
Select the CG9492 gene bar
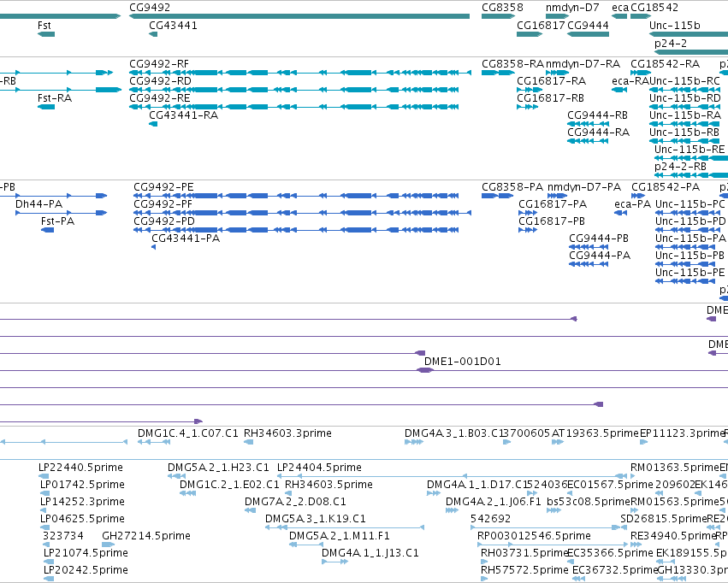pos(299,16)
